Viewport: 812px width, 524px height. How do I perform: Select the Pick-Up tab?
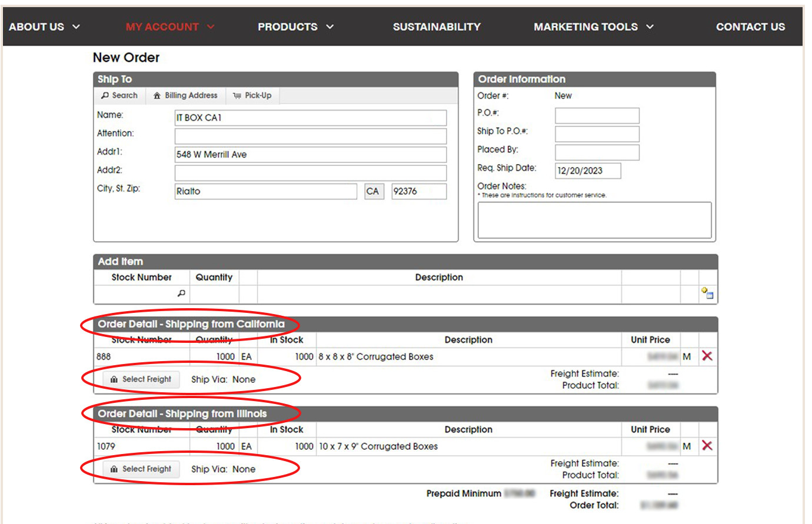pos(252,95)
